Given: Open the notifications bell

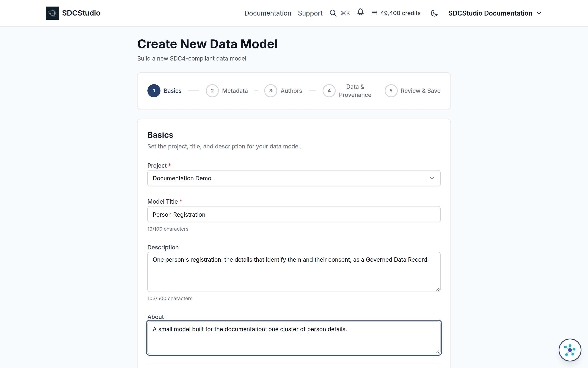Looking at the screenshot, I should click(360, 12).
